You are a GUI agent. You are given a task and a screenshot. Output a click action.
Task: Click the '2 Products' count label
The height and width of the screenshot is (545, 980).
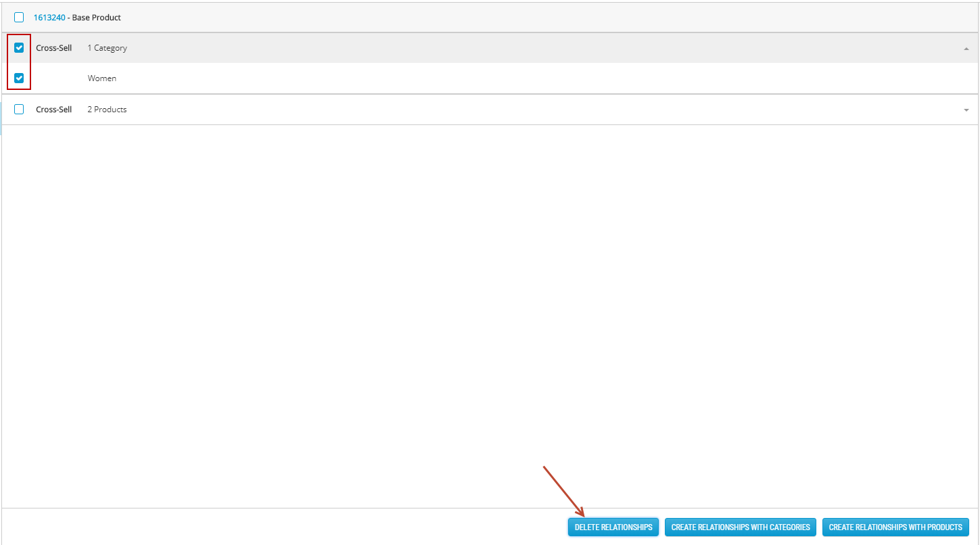click(x=107, y=110)
